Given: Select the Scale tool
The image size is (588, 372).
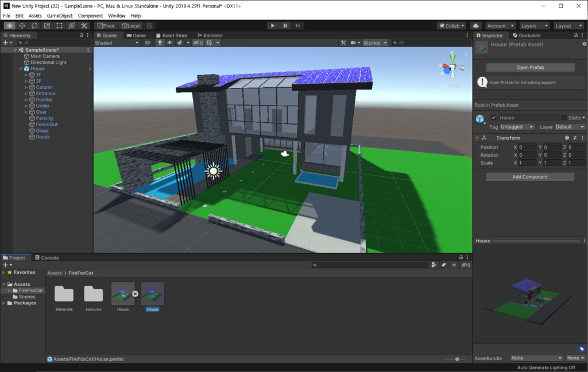Looking at the screenshot, I should (46, 25).
